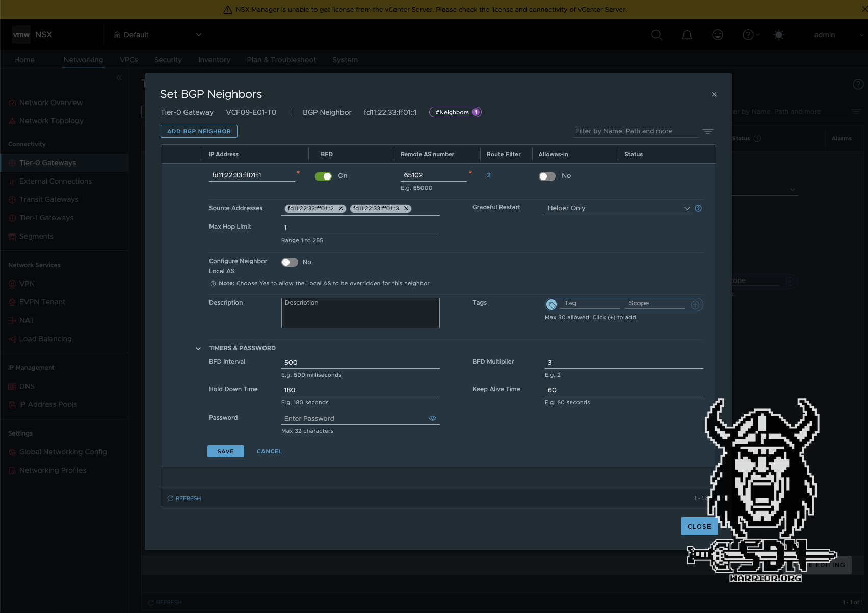Toggle light/dark theme sun icon
The height and width of the screenshot is (613, 868).
(778, 35)
